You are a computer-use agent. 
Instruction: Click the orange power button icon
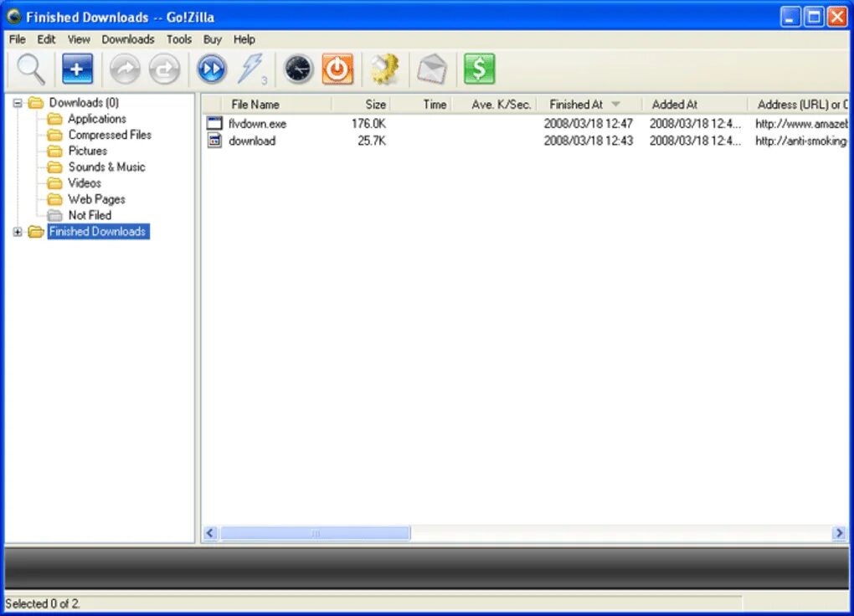pos(337,69)
